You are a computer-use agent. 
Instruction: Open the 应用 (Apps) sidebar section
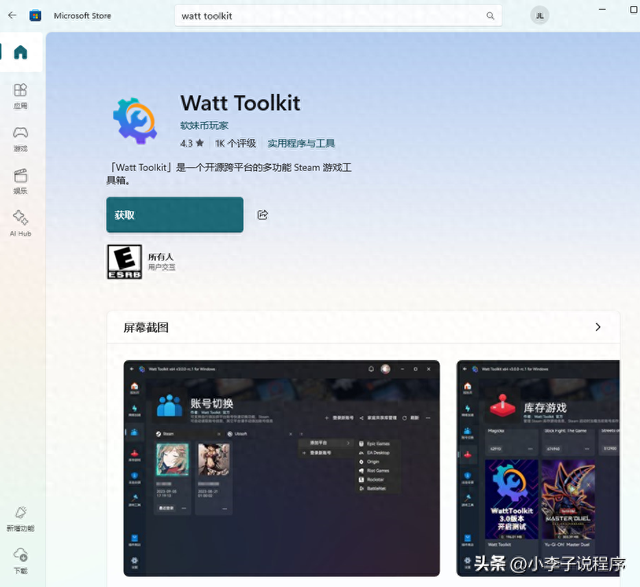[x=20, y=96]
